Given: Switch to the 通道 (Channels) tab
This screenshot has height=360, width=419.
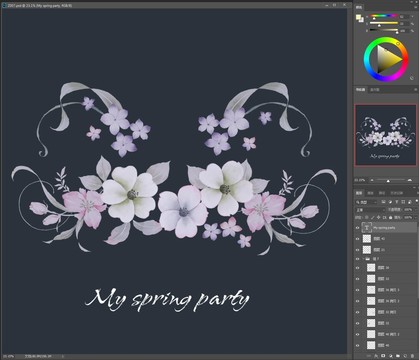Looking at the screenshot, I should pyautogui.click(x=370, y=193).
